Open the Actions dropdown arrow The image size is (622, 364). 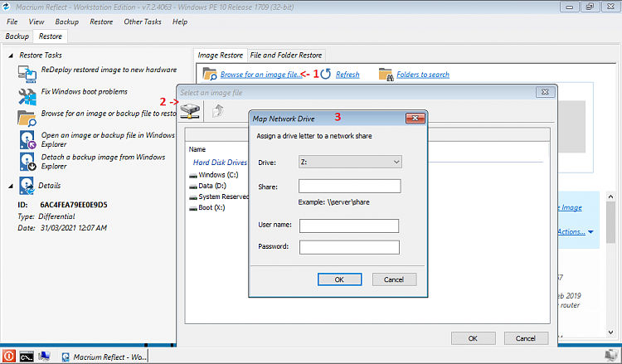coord(590,232)
